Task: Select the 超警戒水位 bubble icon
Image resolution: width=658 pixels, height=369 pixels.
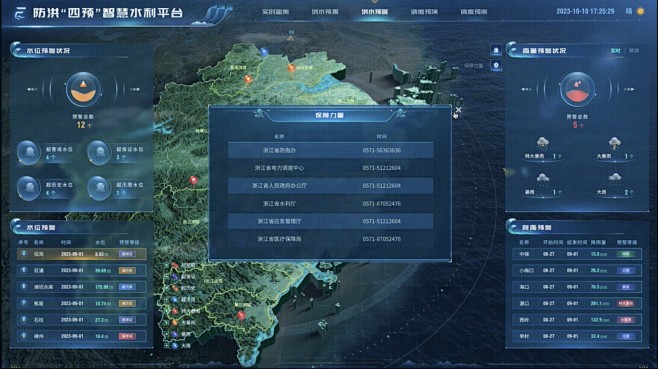Action: (x=29, y=152)
